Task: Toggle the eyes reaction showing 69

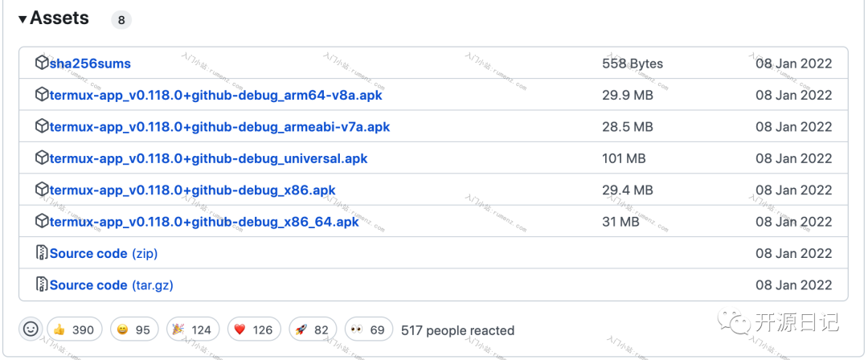Action: [x=369, y=329]
